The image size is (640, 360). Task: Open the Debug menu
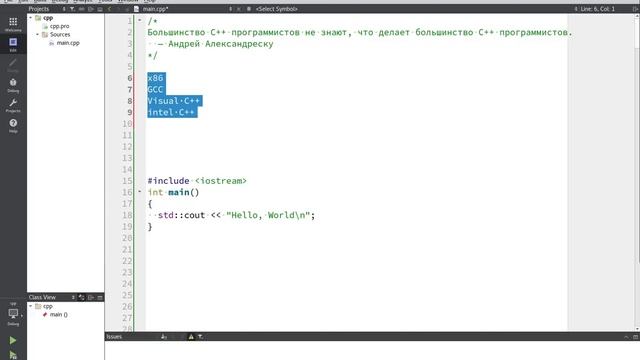[x=60, y=1]
